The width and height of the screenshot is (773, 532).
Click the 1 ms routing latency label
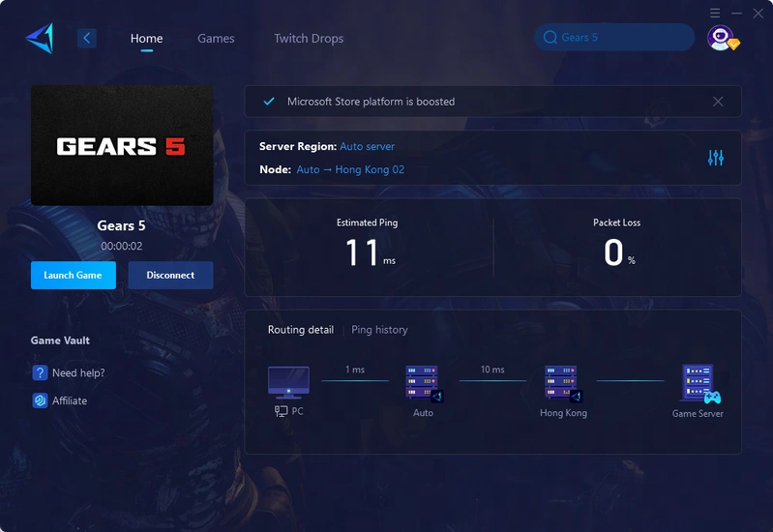355,369
